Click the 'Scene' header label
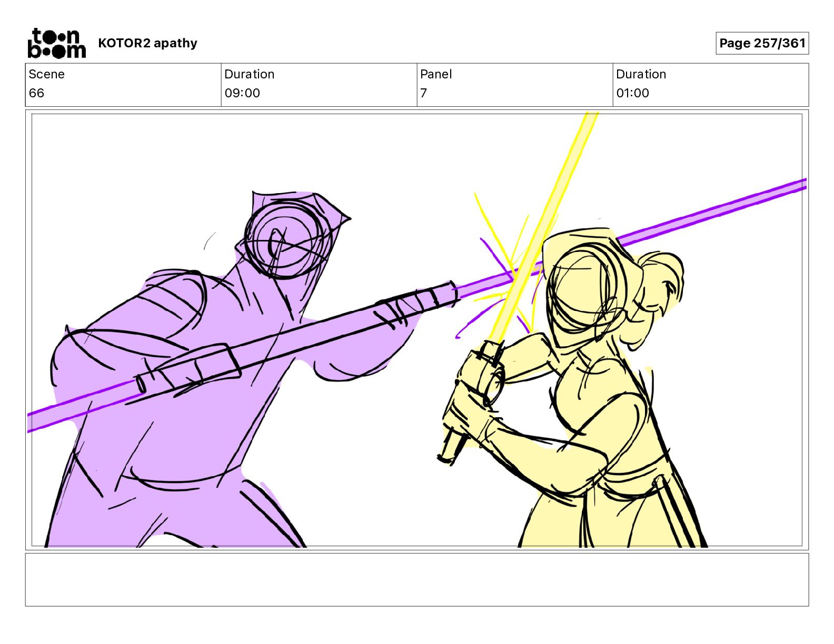 [47, 74]
